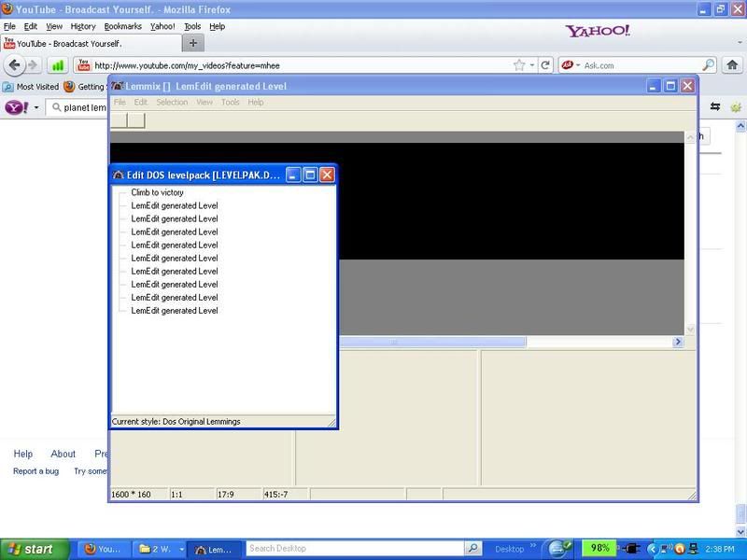
Task: Click the wireless network tray icon
Action: click(666, 549)
